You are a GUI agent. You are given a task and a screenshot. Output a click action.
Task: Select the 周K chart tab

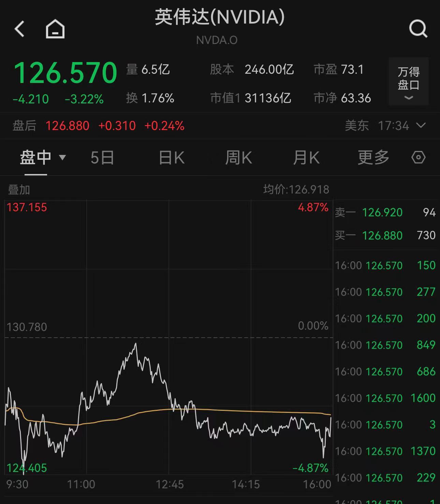coord(238,158)
